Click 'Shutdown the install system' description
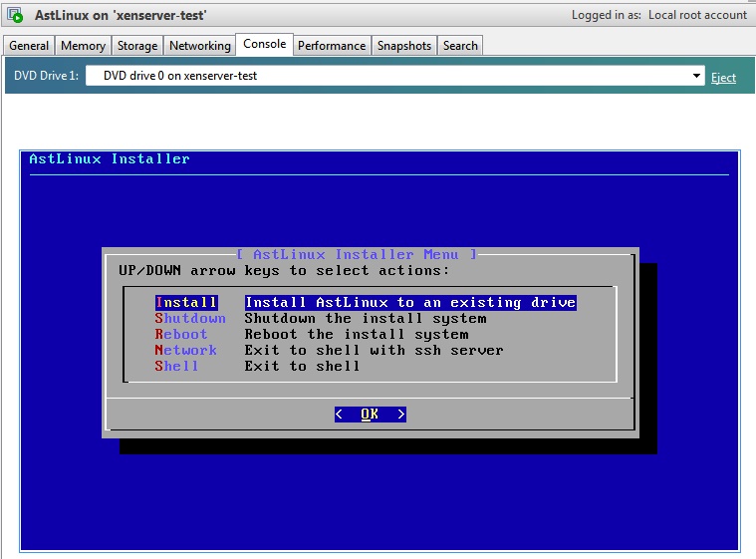 366,318
